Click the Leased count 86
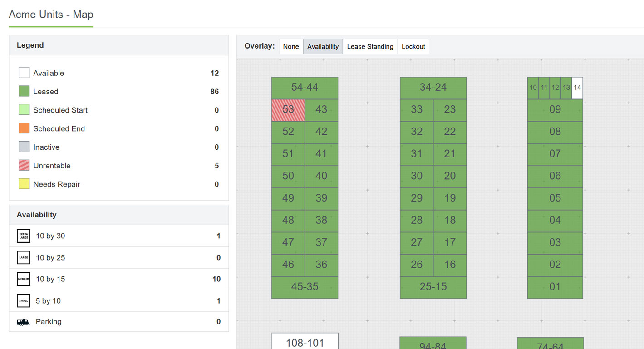Screen dimensions: 644x349 214,92
